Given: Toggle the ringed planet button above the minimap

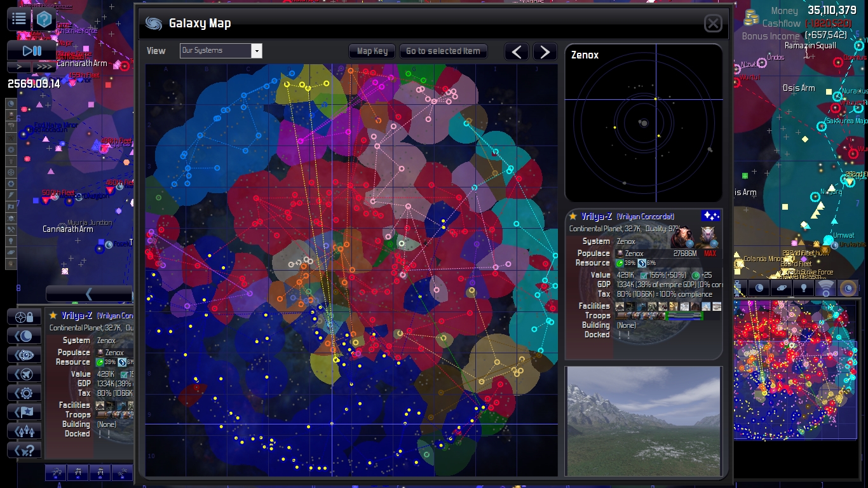Looking at the screenshot, I should pyautogui.click(x=781, y=288).
